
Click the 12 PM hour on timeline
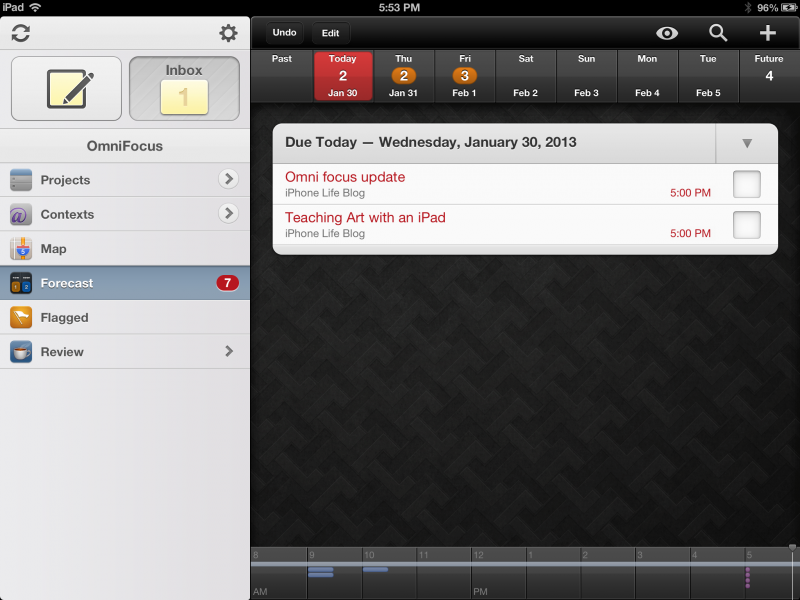(x=479, y=555)
